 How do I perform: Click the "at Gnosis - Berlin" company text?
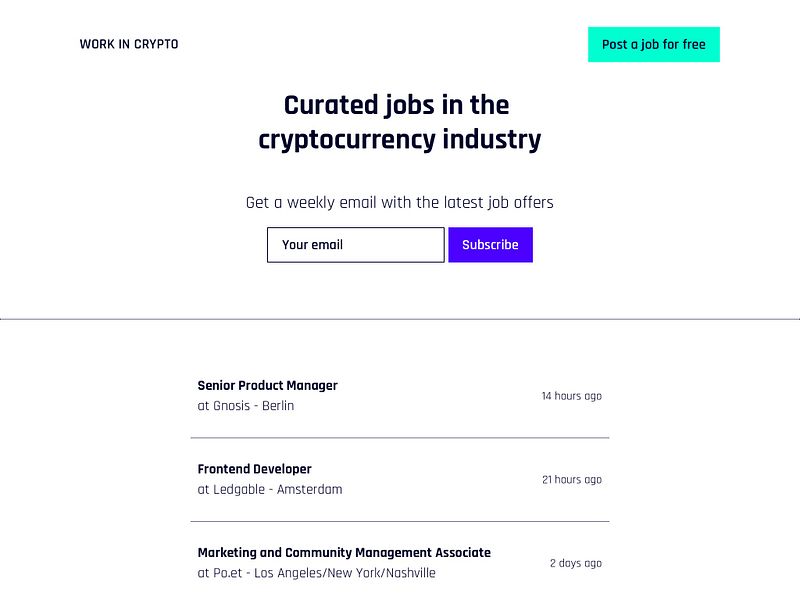click(x=245, y=406)
